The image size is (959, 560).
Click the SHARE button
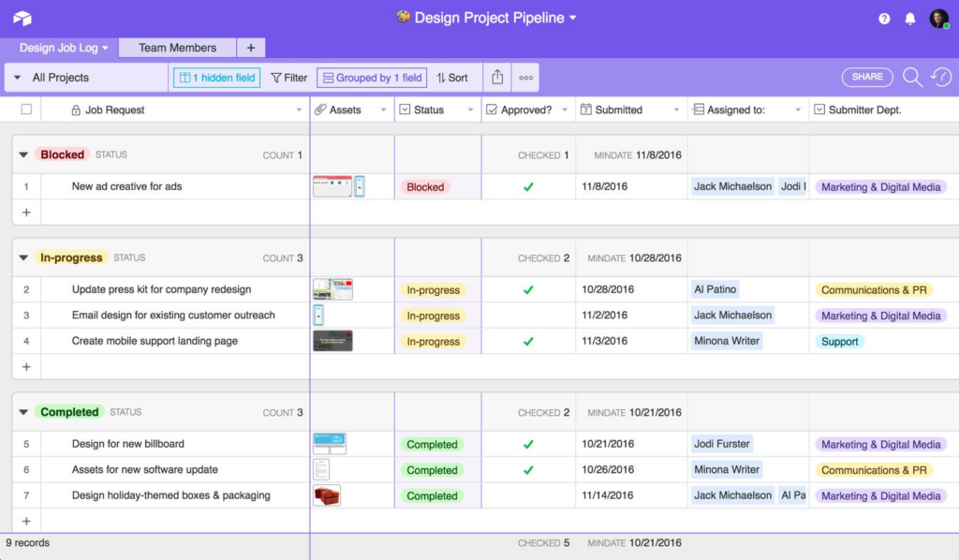[x=867, y=77]
